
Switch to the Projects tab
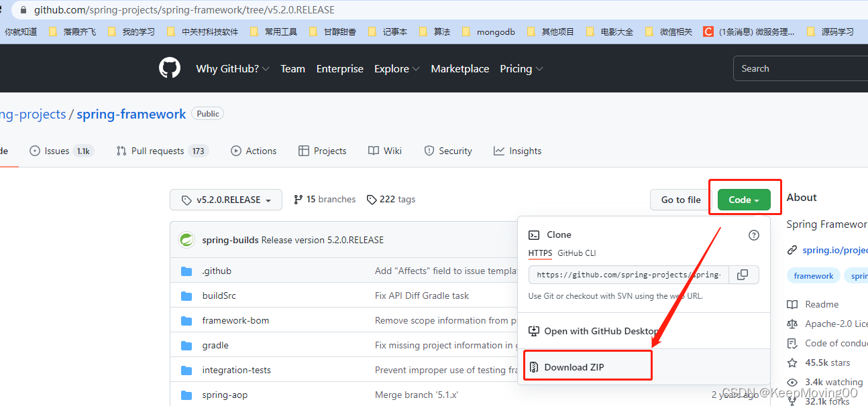[x=323, y=151]
